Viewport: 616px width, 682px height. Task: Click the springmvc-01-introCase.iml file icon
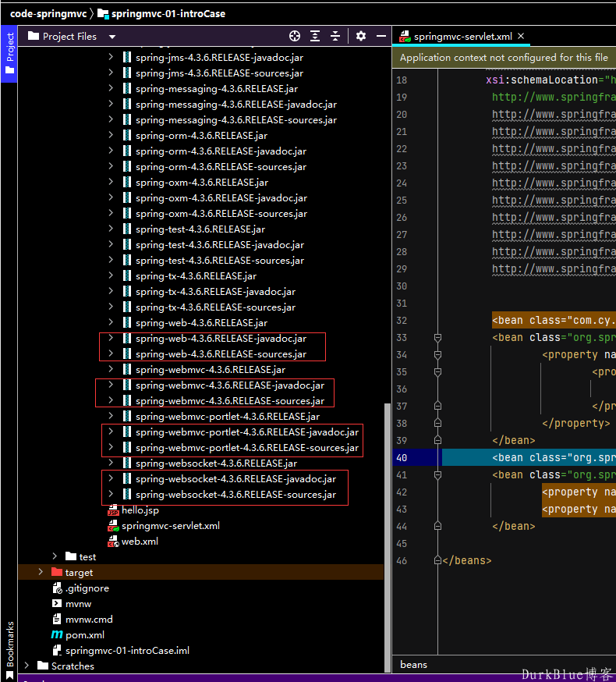(x=57, y=650)
